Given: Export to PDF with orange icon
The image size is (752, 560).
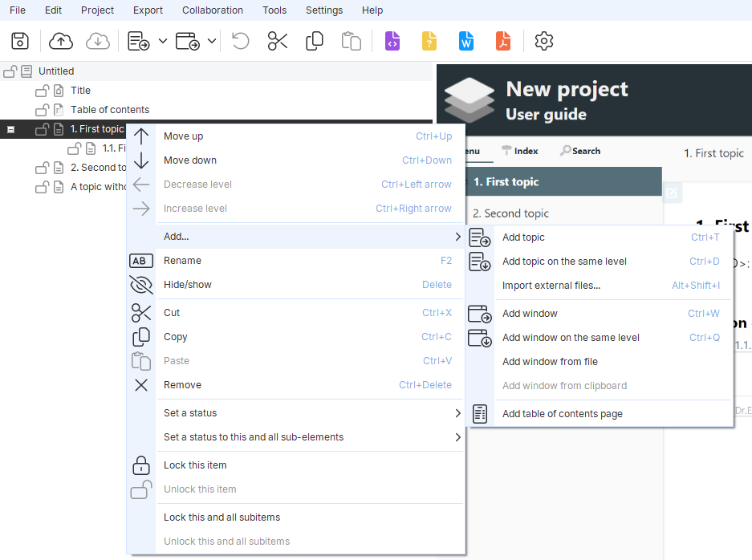Looking at the screenshot, I should (x=503, y=41).
